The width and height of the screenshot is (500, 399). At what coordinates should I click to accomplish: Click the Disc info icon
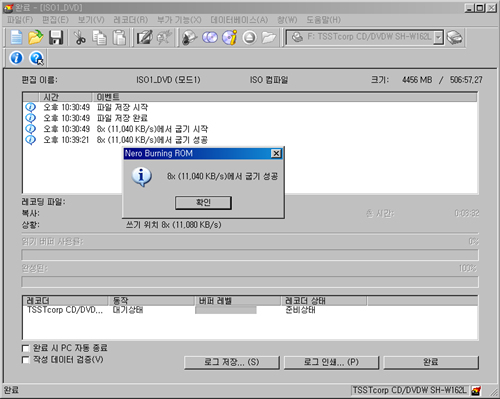[229, 37]
